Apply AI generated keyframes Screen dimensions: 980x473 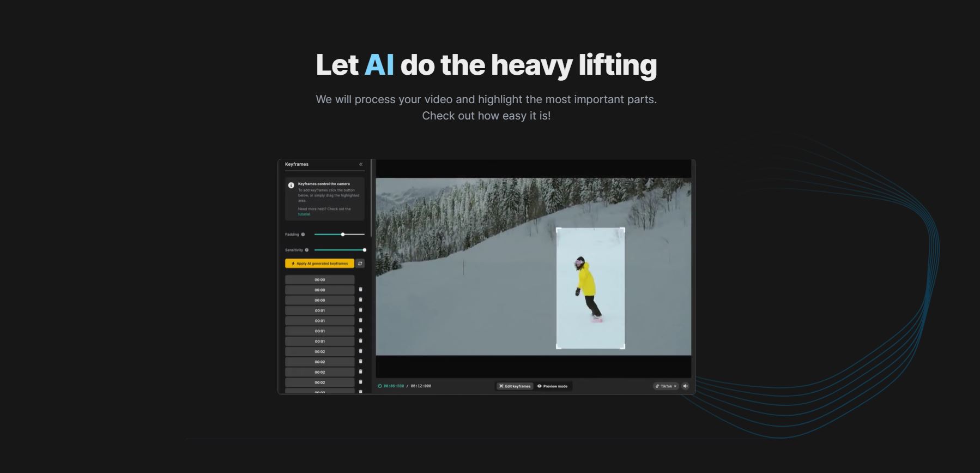tap(319, 264)
